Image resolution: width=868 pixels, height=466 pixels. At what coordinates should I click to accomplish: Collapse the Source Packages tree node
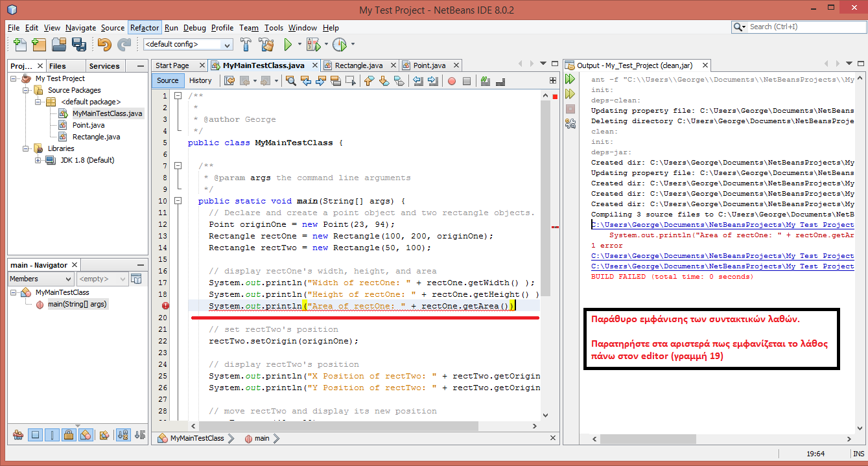(x=27, y=90)
